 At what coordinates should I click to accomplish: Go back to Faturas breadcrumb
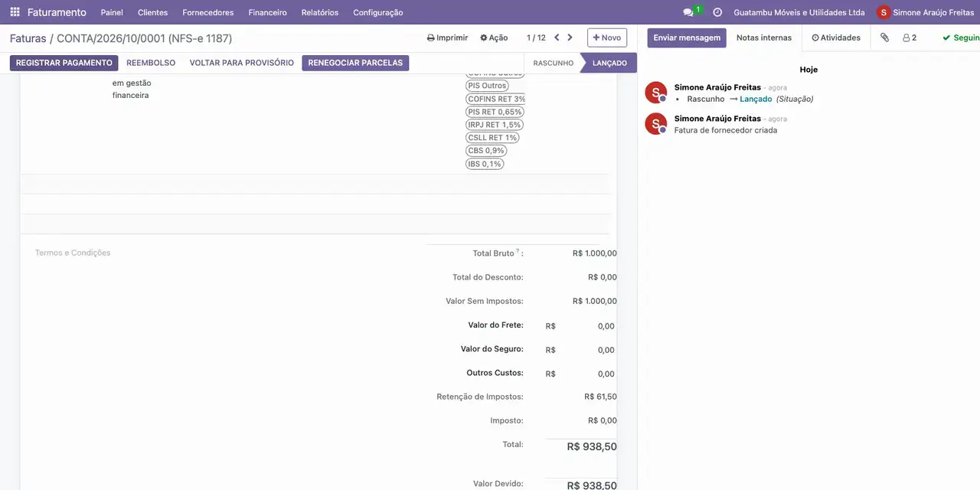click(x=28, y=38)
